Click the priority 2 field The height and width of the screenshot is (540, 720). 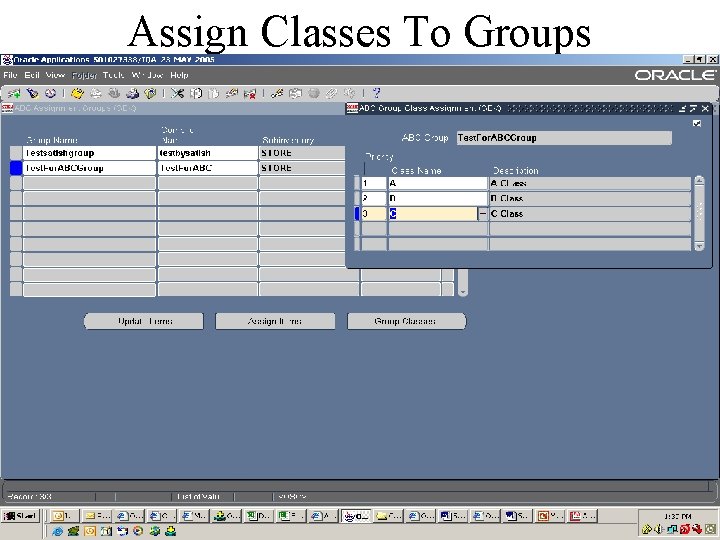coord(374,198)
